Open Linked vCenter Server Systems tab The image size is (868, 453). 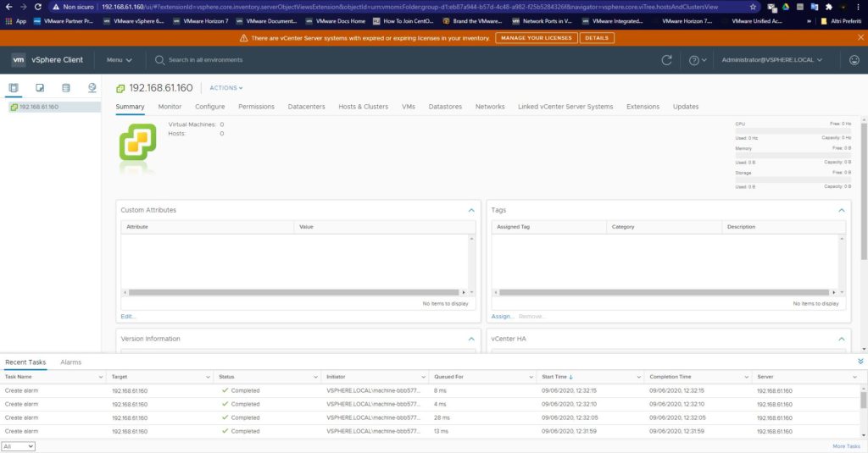pos(565,107)
